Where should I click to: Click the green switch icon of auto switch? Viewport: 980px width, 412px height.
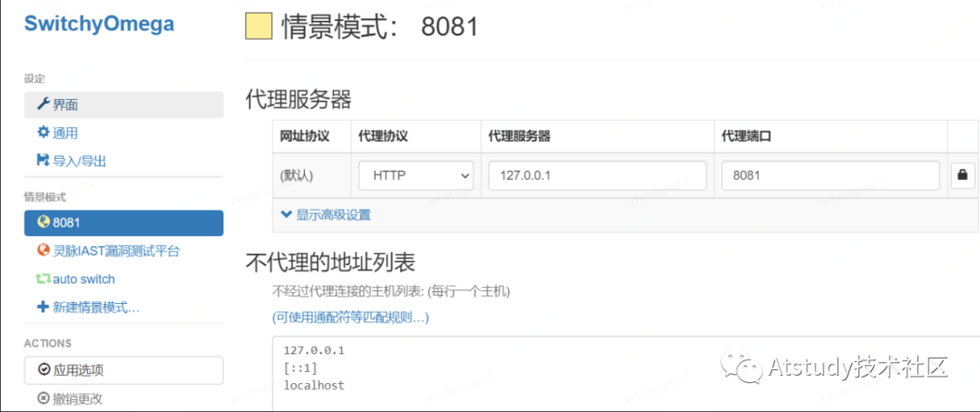[44, 279]
